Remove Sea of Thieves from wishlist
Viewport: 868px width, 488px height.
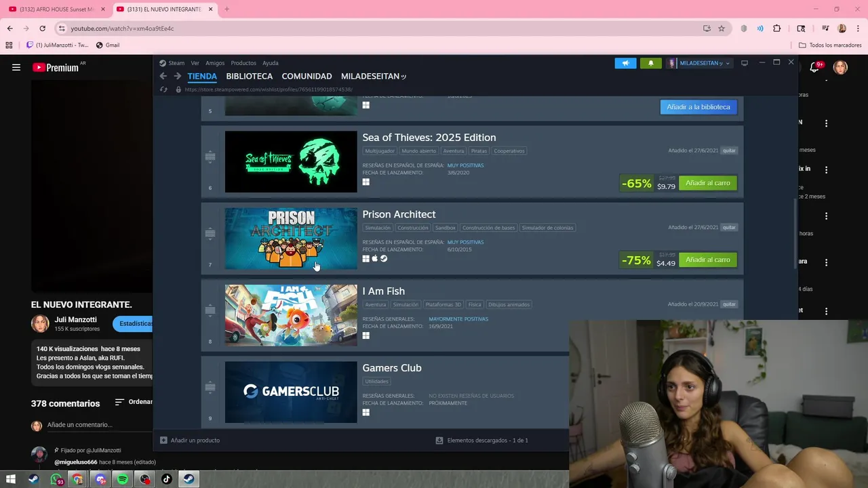[729, 150]
